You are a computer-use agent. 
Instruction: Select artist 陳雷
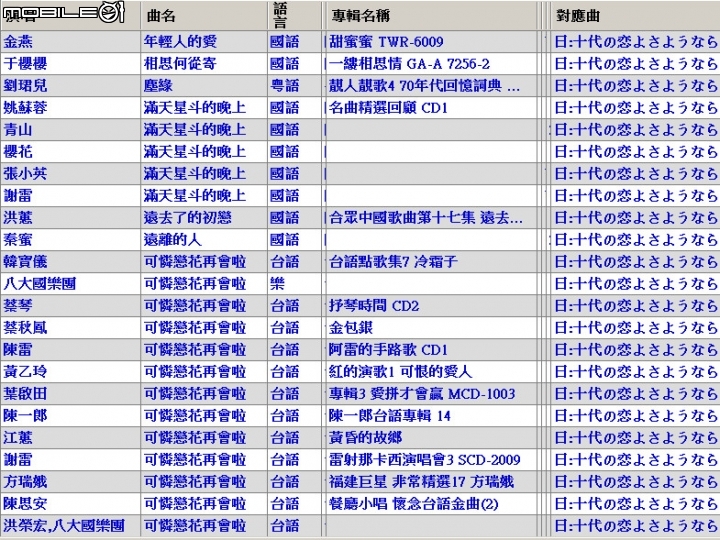click(18, 350)
